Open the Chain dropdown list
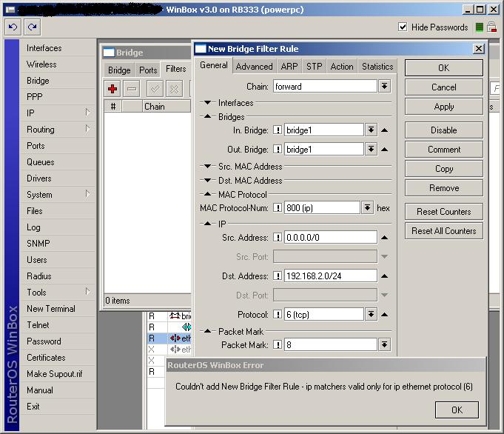This screenshot has width=504, height=434. click(x=384, y=87)
